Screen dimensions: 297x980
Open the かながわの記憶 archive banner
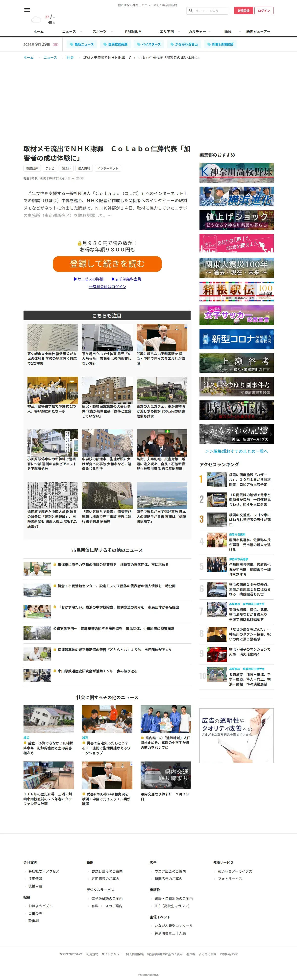pos(237,434)
